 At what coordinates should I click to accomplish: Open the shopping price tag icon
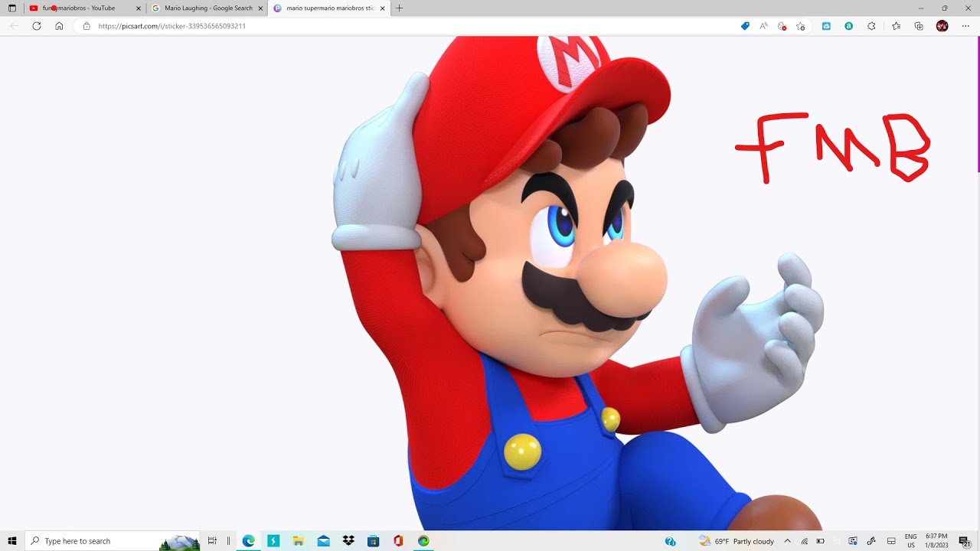click(745, 26)
